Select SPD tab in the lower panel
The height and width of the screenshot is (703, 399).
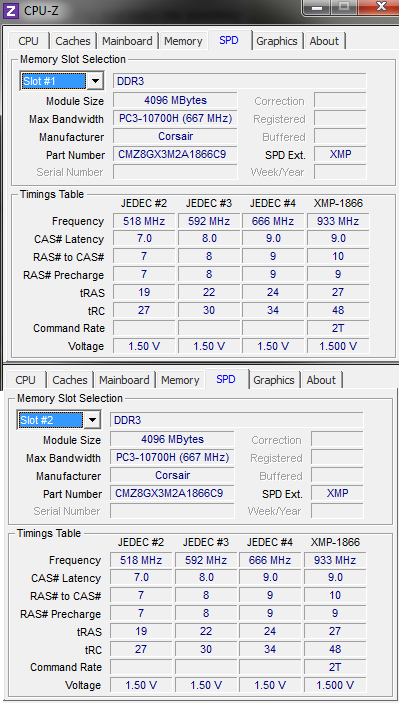226,379
